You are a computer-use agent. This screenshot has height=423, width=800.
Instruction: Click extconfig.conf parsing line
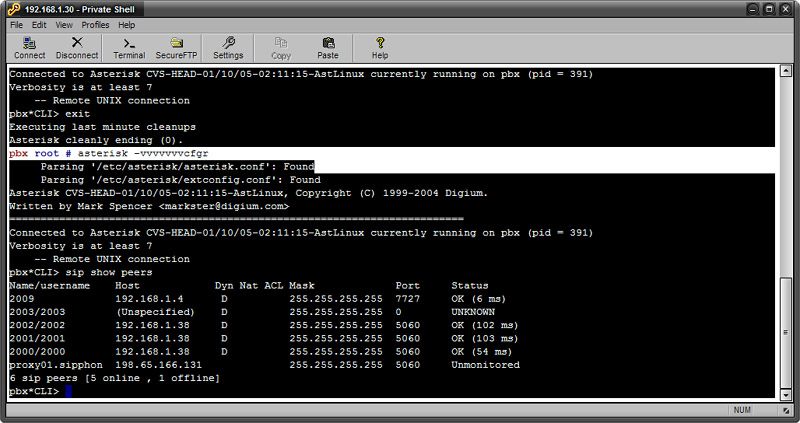click(x=181, y=180)
